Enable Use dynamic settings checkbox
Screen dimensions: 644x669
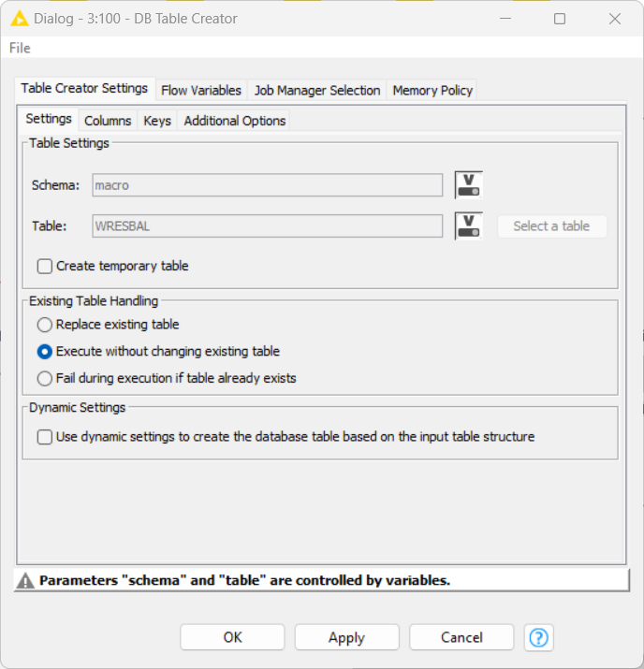(x=45, y=437)
